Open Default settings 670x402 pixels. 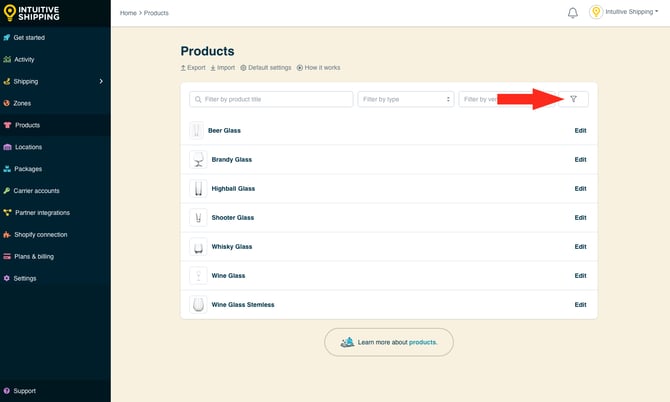coord(266,68)
